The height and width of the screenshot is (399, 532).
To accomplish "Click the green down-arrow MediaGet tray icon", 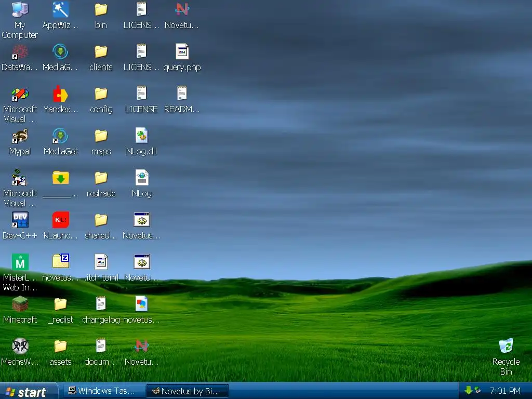I will [x=468, y=391].
